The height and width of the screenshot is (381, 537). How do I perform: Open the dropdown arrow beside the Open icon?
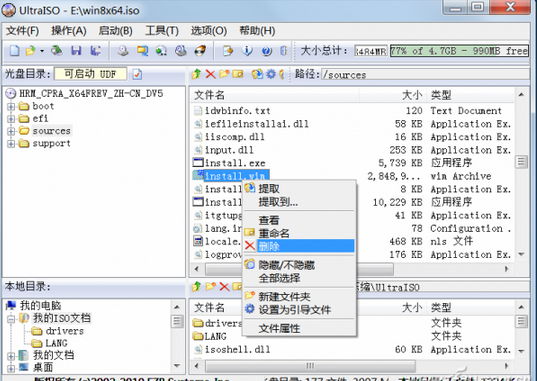[42, 51]
